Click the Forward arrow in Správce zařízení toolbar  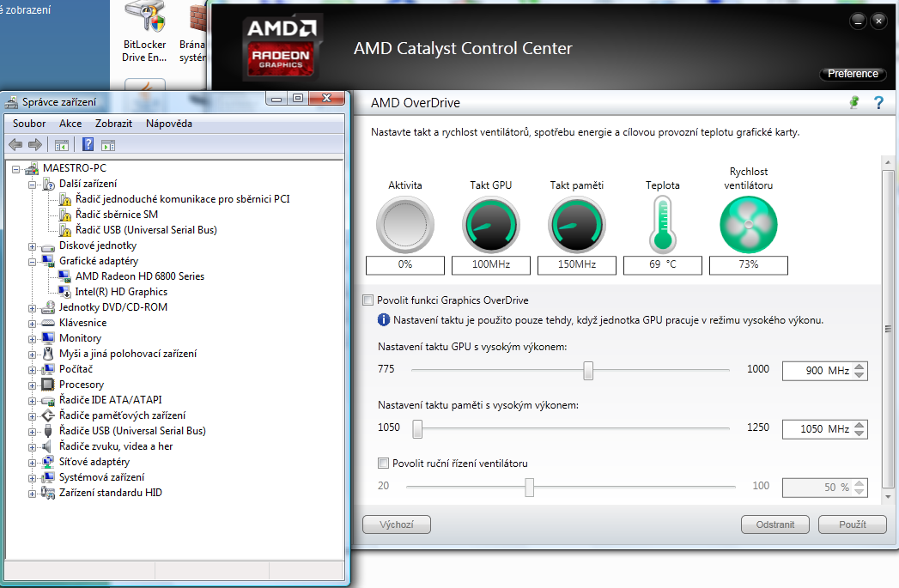pos(35,145)
